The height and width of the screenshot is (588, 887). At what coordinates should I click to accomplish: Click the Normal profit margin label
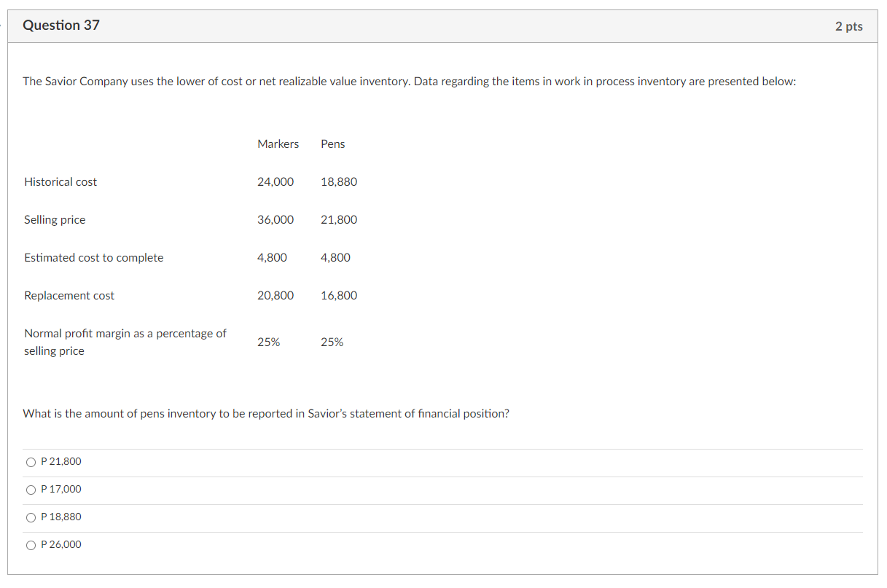tap(124, 342)
